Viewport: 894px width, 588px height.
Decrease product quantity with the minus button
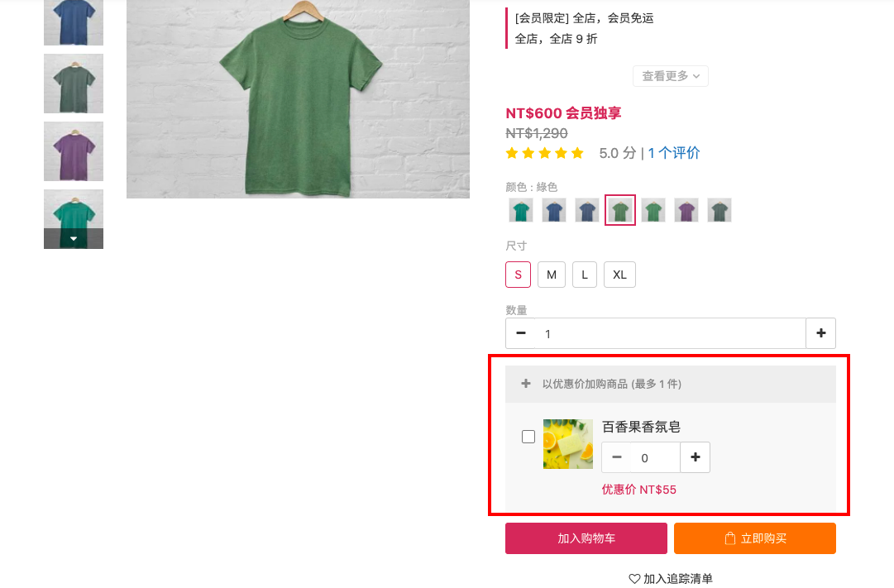[520, 333]
